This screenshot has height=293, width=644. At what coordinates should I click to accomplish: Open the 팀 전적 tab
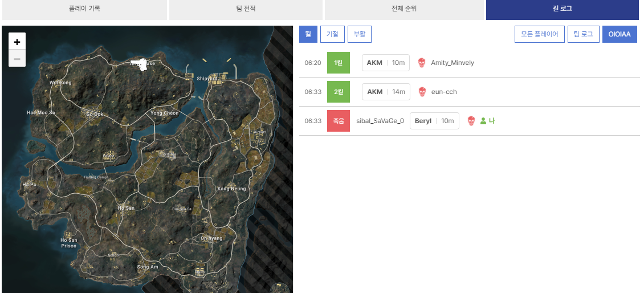(246, 9)
